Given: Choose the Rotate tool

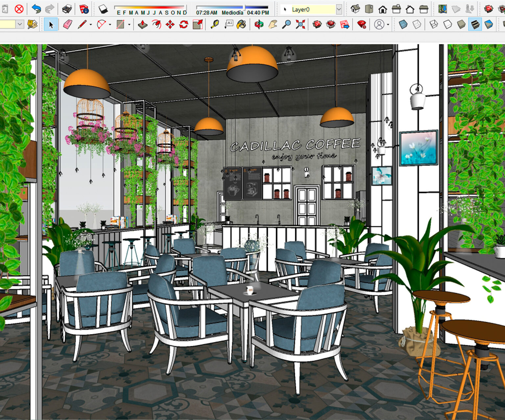Looking at the screenshot, I should pos(183,24).
